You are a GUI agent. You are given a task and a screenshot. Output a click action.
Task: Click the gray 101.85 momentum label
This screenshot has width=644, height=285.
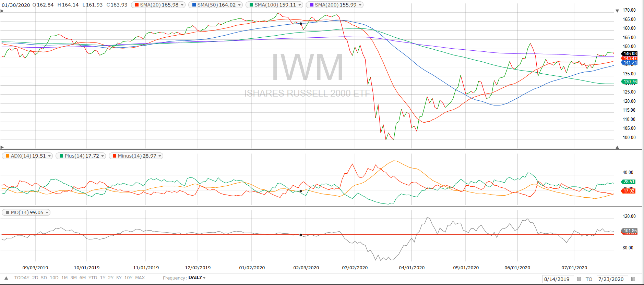click(x=629, y=231)
